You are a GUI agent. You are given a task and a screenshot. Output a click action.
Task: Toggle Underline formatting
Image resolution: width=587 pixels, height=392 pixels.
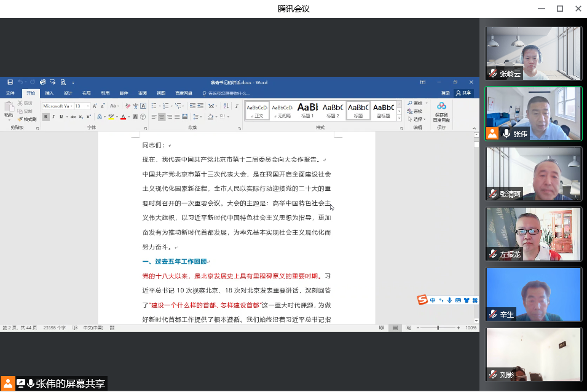61,117
